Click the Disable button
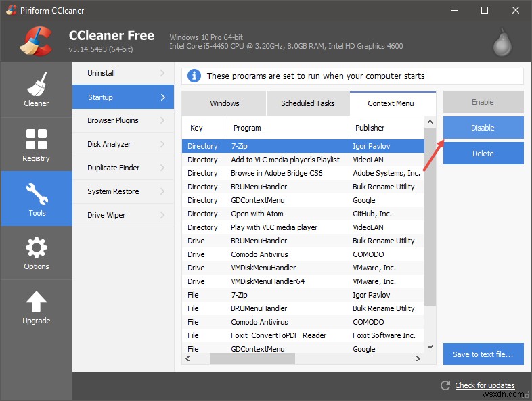The height and width of the screenshot is (401, 532). [483, 128]
